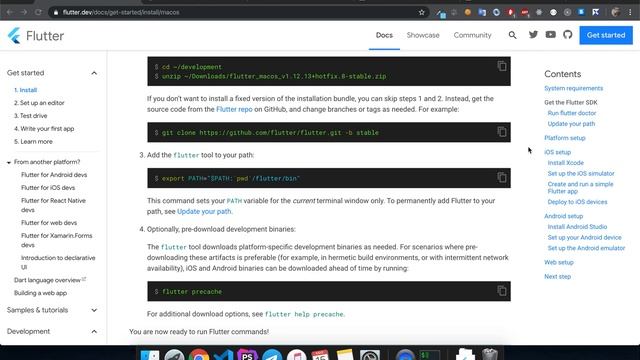Jump to Deploy to iOS devices

click(x=578, y=202)
